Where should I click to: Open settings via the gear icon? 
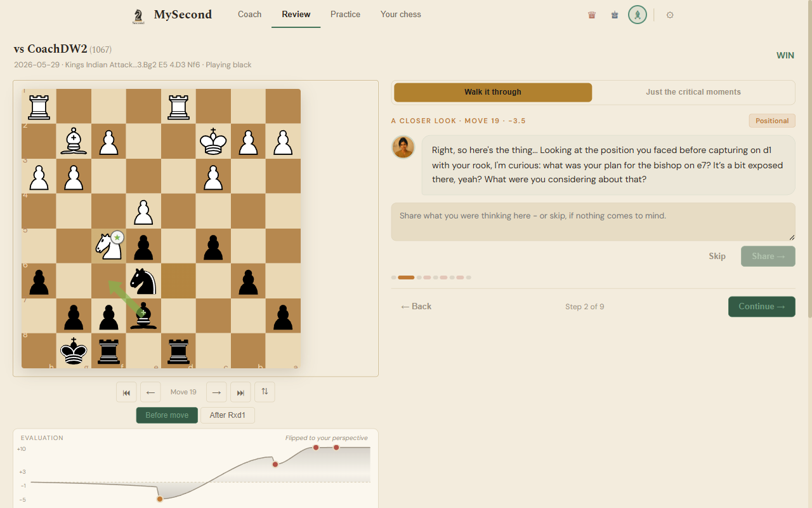pyautogui.click(x=670, y=15)
